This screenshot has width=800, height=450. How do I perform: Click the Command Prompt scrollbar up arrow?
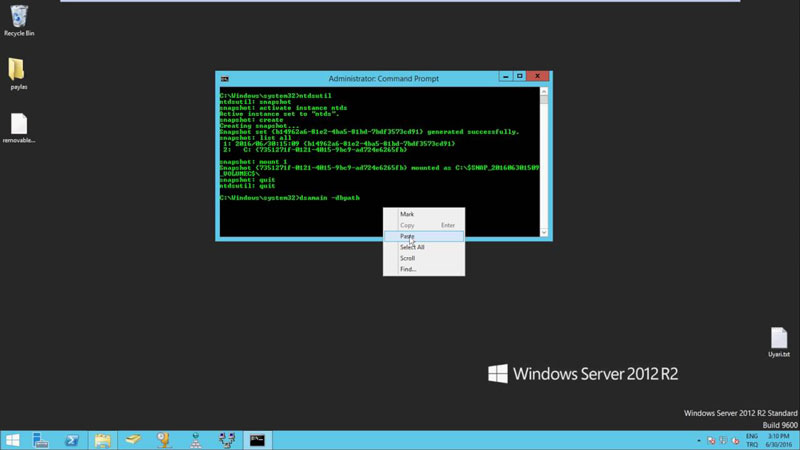coord(544,91)
